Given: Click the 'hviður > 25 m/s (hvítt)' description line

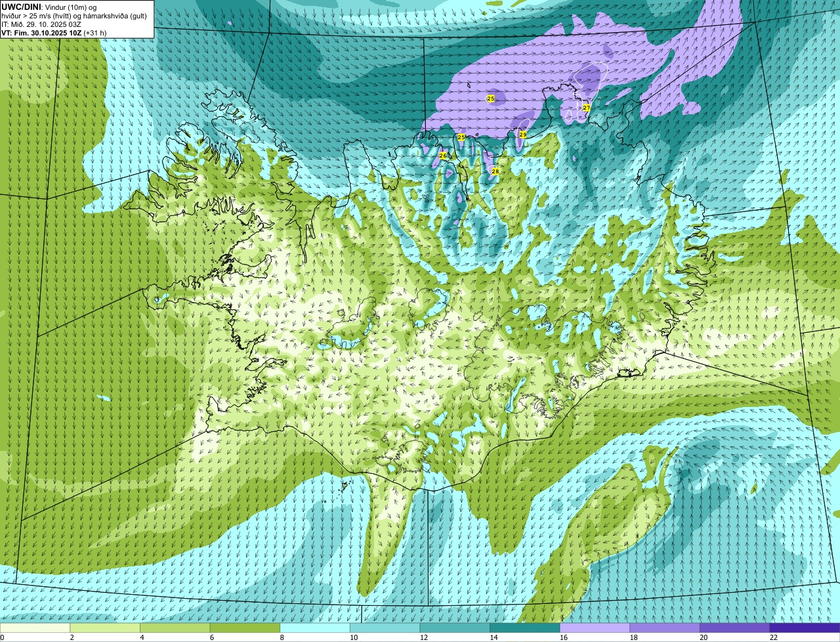Looking at the screenshot, I should click(x=75, y=15).
